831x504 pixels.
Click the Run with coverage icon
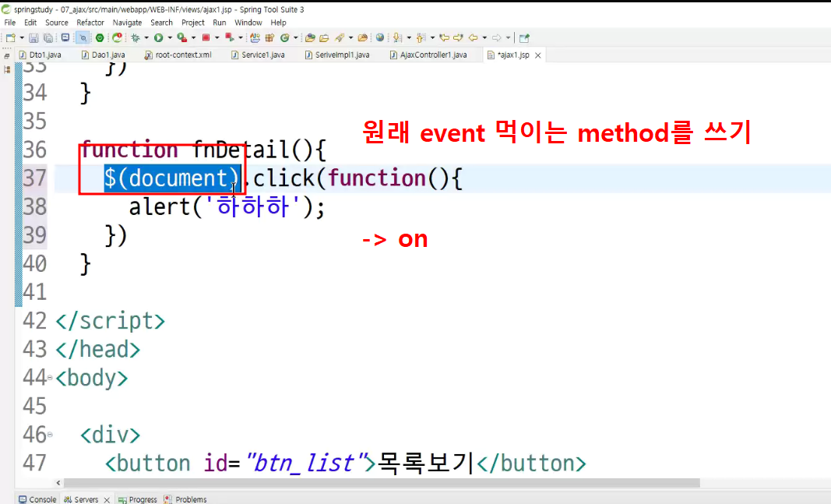tap(181, 37)
